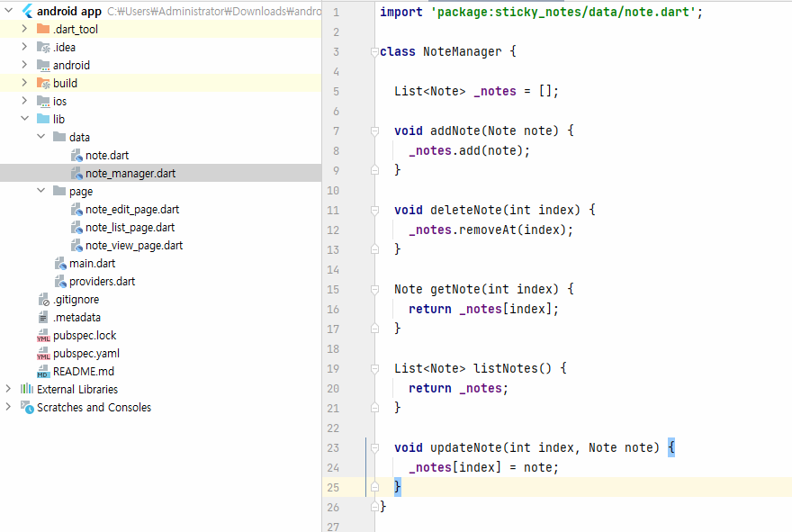Fold the deleteNote method in gutter
This screenshot has height=532, width=792.
click(x=375, y=211)
